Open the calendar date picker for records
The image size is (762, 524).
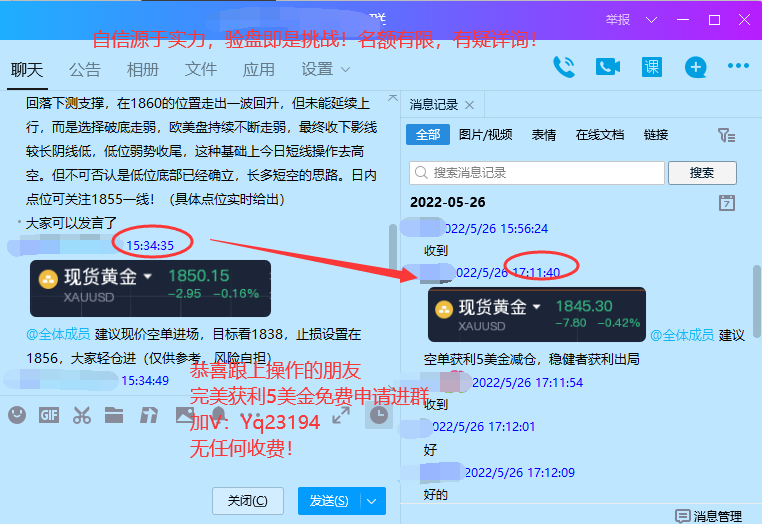click(727, 203)
